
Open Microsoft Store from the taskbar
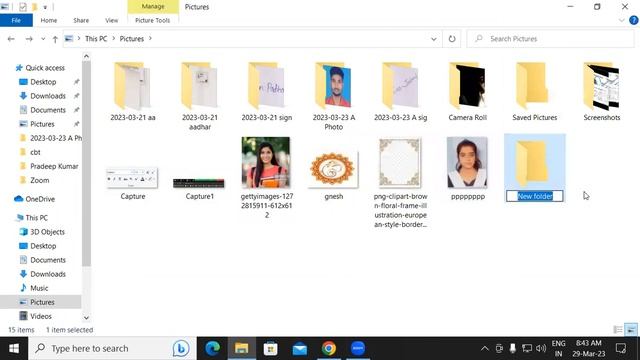coord(270,348)
